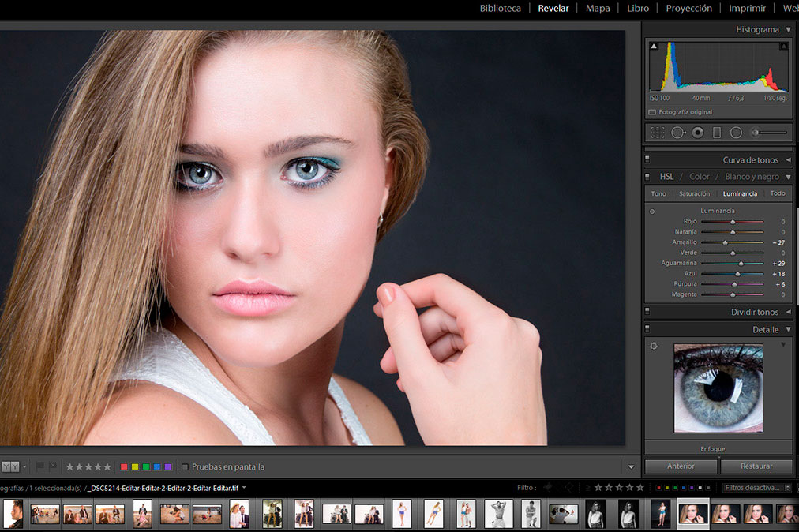Viewport: 799px width, 532px height.
Task: Activate detail zoom target picker icon
Action: tap(654, 346)
